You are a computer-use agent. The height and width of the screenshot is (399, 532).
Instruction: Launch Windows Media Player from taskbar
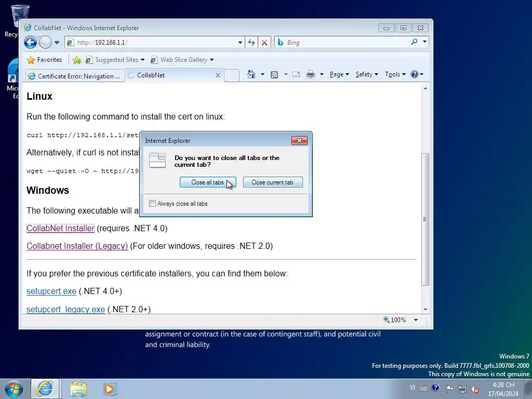coord(110,389)
